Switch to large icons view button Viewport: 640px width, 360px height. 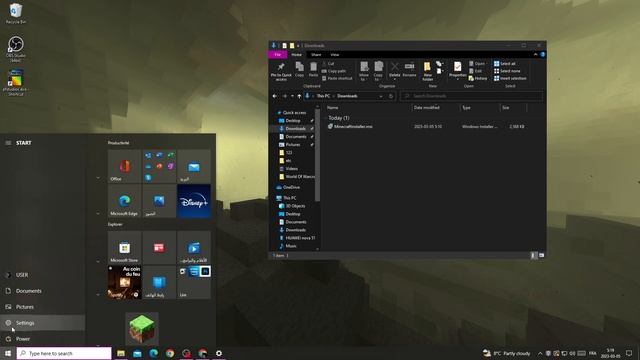point(541,256)
